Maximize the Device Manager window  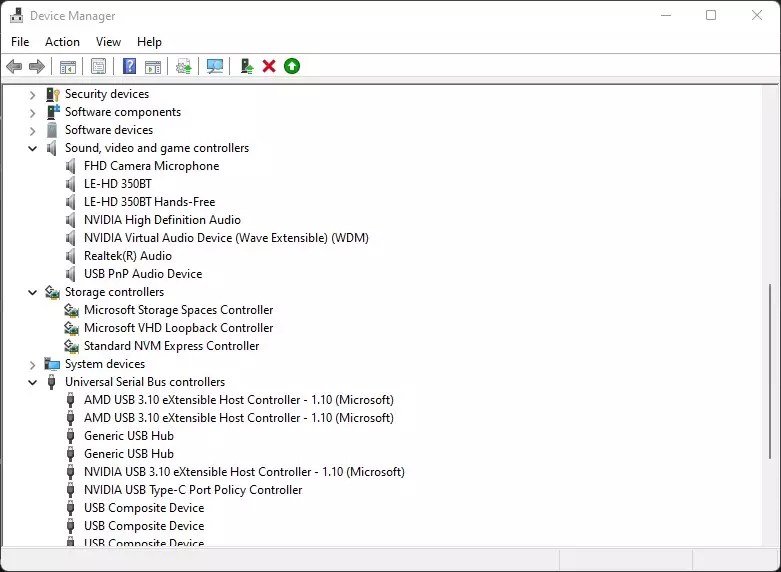[711, 15]
